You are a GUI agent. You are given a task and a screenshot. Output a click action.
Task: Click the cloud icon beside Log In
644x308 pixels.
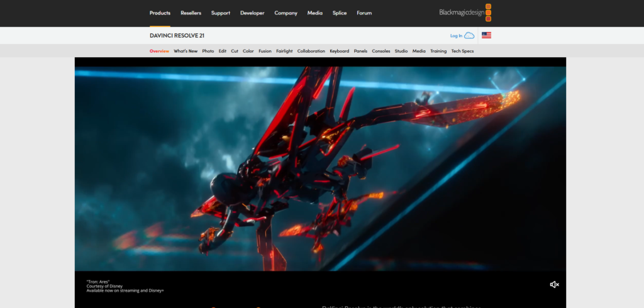[x=469, y=36]
